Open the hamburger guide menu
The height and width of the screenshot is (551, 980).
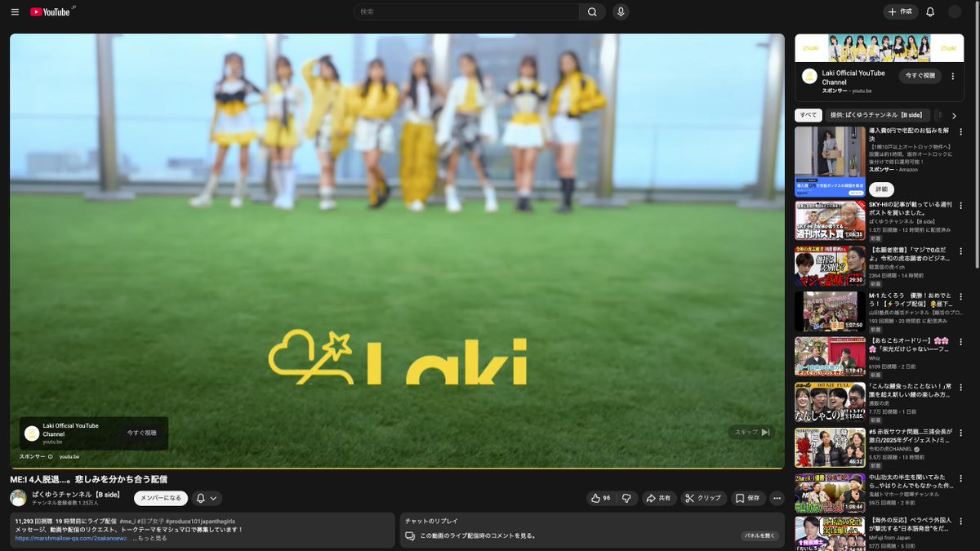pyautogui.click(x=15, y=12)
